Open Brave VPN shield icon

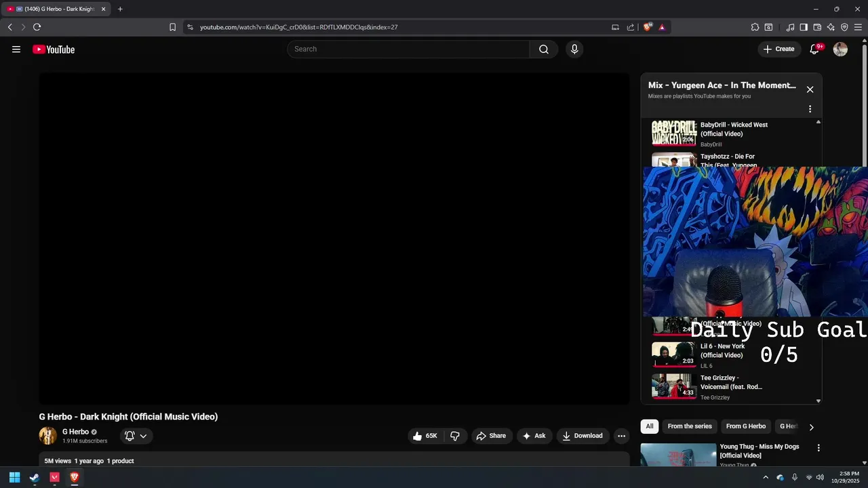844,27
